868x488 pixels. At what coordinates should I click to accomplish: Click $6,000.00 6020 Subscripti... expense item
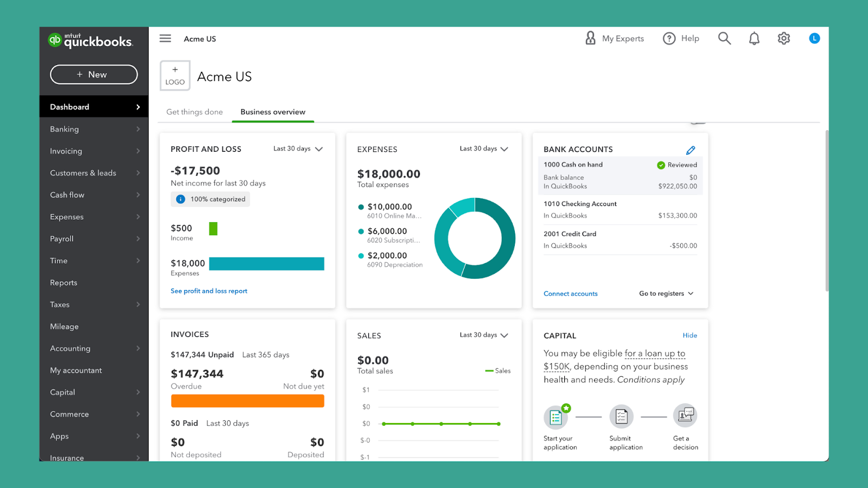tap(390, 235)
